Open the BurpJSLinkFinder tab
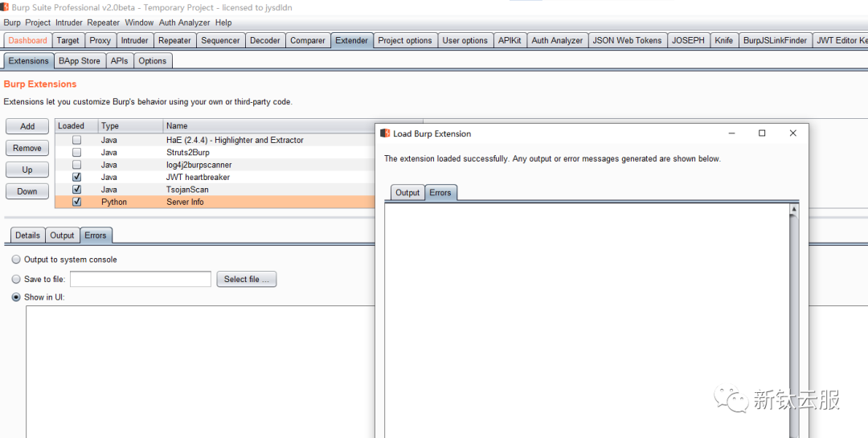Screen dimensions: 868x438 [775, 40]
